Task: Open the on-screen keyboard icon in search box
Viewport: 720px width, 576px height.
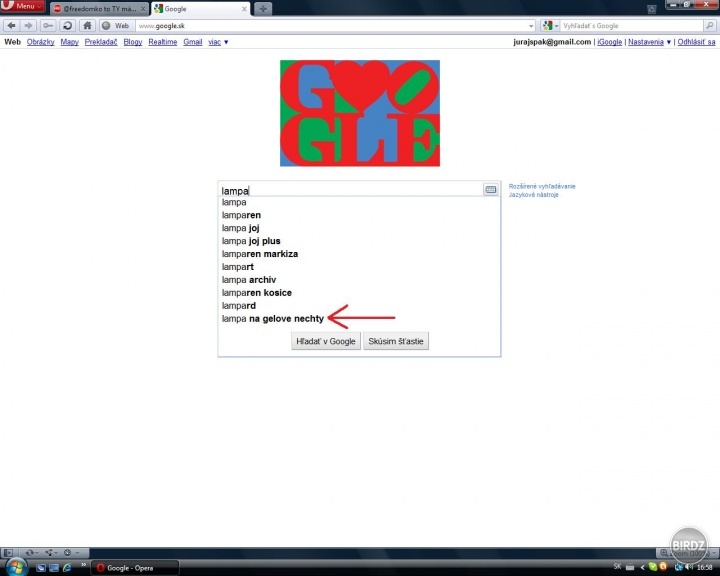Action: coord(490,189)
